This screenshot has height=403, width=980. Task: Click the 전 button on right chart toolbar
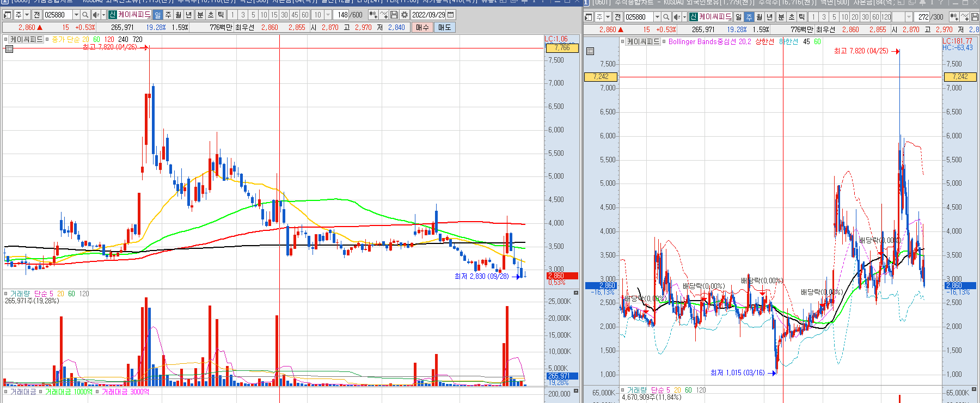(x=618, y=17)
